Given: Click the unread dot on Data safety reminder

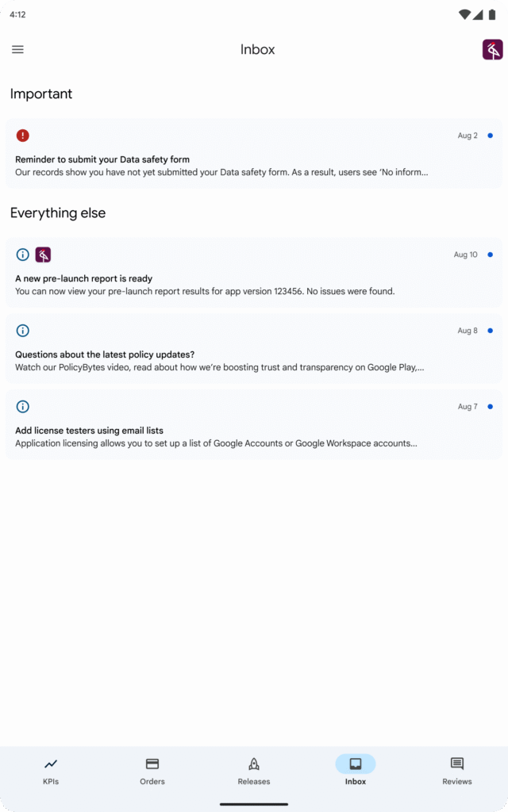Looking at the screenshot, I should click(x=490, y=135).
